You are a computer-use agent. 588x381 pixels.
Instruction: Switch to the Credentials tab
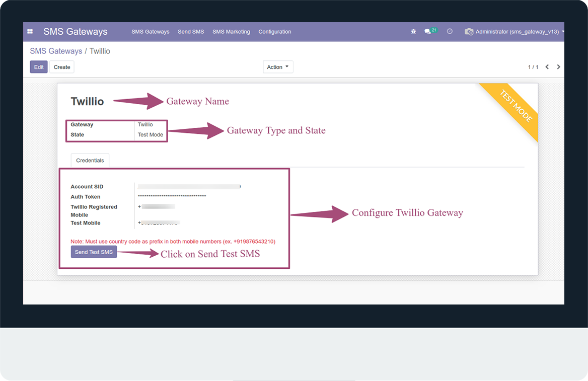[90, 160]
